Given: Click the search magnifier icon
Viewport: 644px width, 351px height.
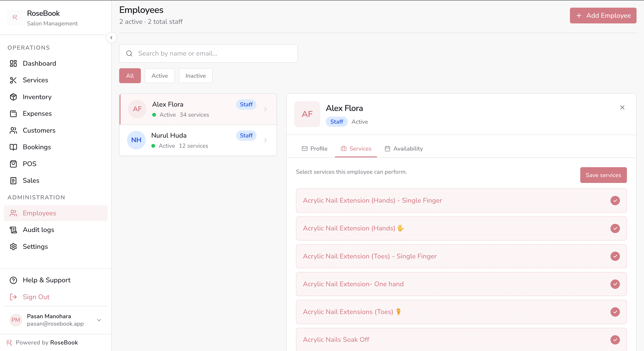Looking at the screenshot, I should tap(129, 53).
